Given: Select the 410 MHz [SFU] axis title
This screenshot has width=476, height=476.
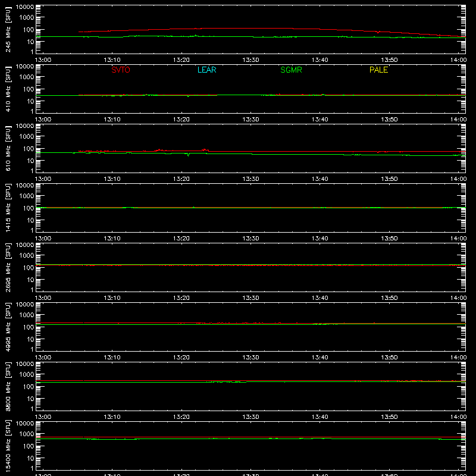Looking at the screenshot, I should click(8, 89).
